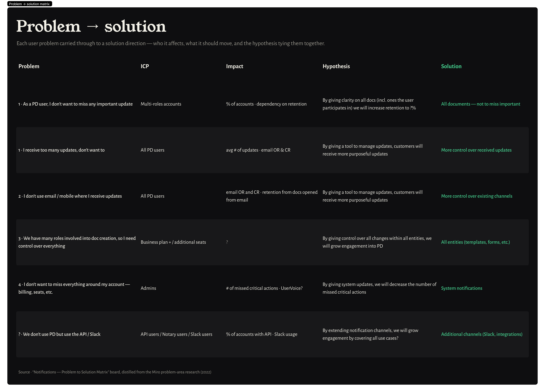
Task: Click the 'Source · Notifications' footer note
Action: [115, 372]
